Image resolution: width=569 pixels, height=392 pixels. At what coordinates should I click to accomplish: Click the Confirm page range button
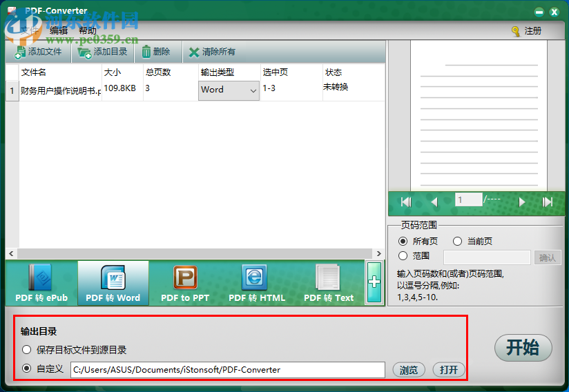tap(547, 257)
